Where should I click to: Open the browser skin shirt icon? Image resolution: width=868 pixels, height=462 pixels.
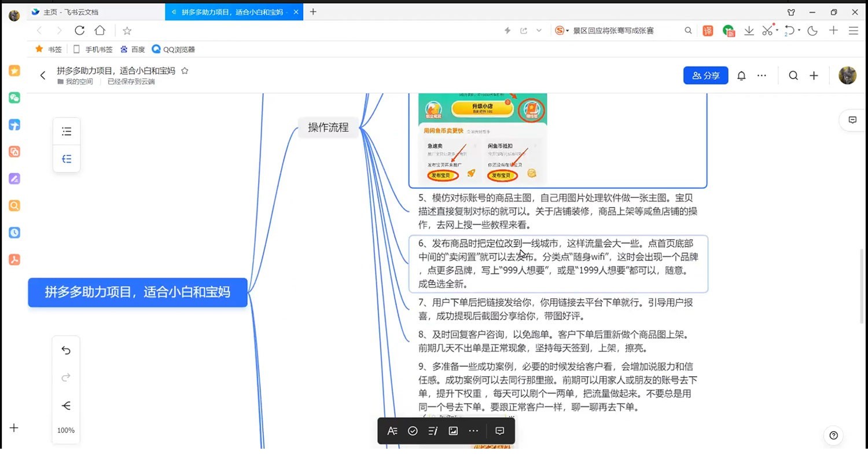(792, 12)
